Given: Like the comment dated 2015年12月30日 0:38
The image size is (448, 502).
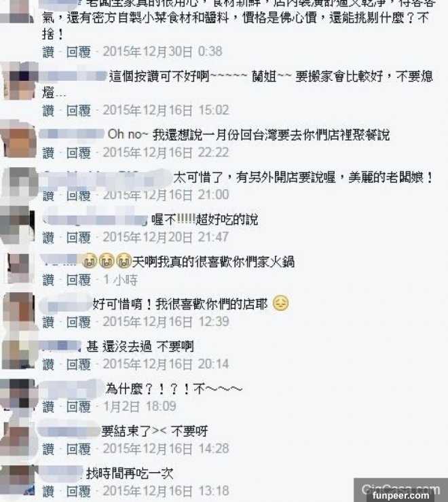Looking at the screenshot, I should coord(48,52).
